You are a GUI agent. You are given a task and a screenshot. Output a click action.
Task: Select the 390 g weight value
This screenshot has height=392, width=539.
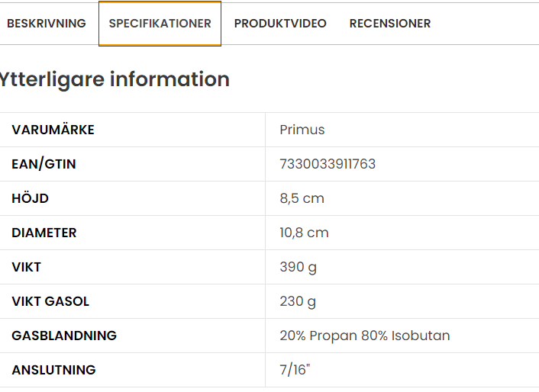pos(298,268)
